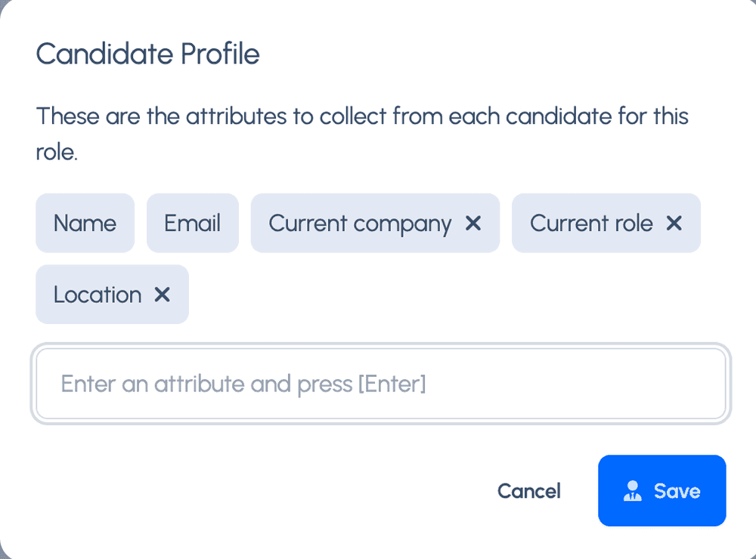Click the person icon on Save
Image resolution: width=756 pixels, height=559 pixels.
633,491
